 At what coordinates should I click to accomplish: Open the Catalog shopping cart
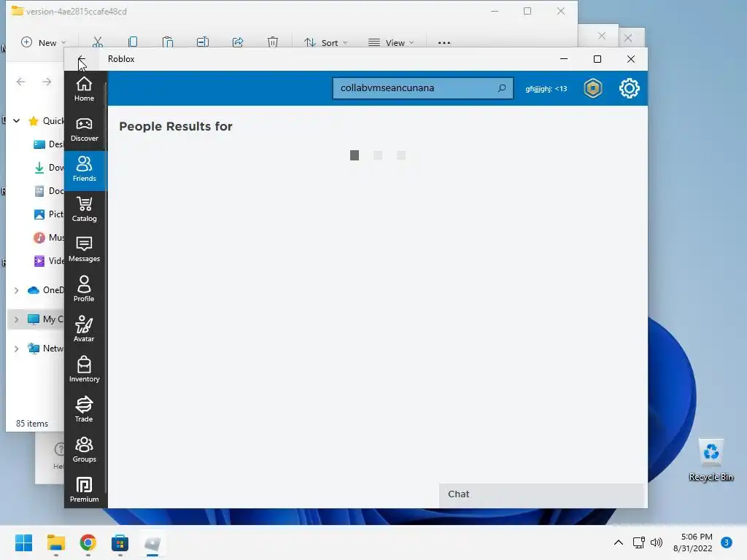pyautogui.click(x=85, y=210)
